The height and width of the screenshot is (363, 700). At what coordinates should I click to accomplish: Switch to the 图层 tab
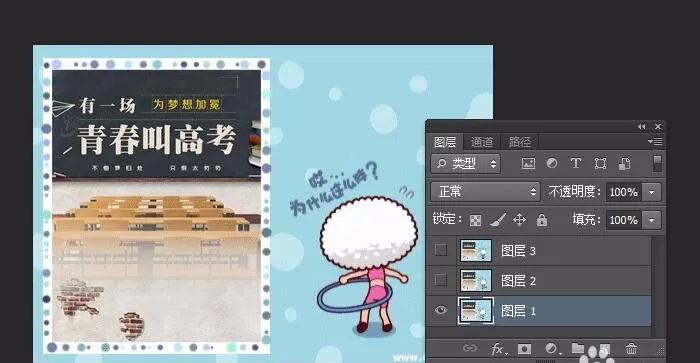click(x=445, y=142)
